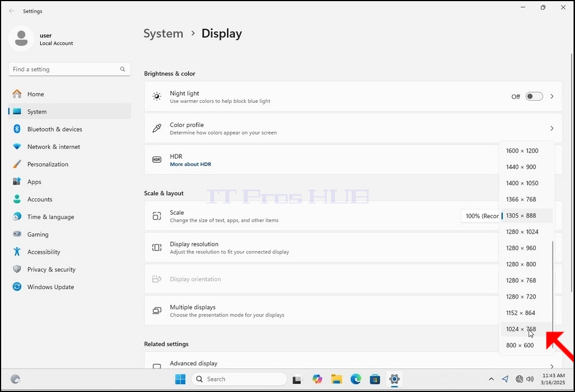Open Accounts settings

click(69, 200)
